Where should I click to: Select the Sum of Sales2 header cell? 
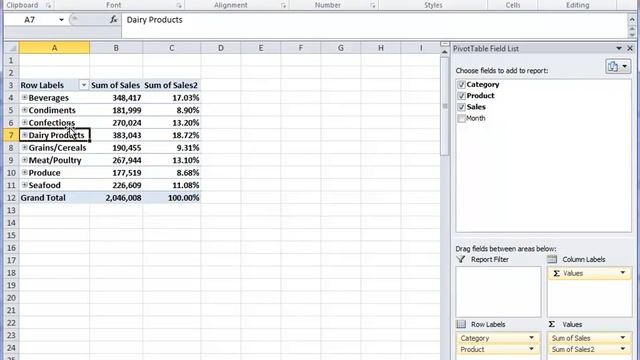click(171, 85)
